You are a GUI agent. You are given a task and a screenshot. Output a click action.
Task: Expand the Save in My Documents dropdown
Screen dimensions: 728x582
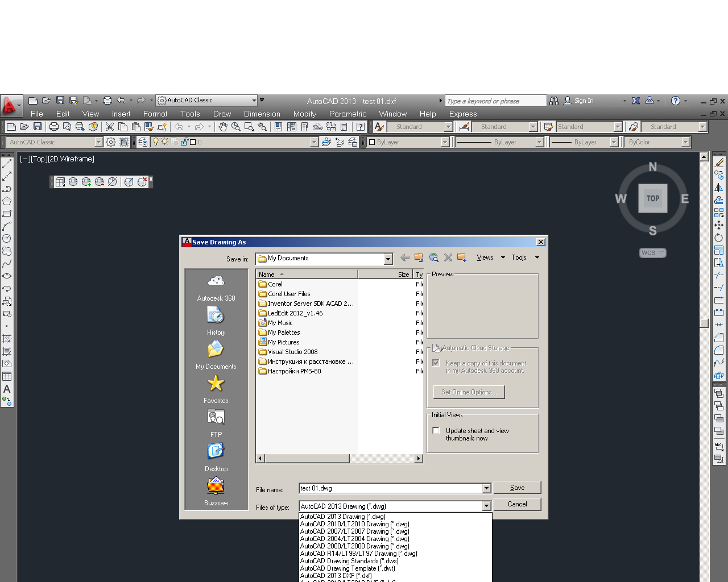pos(388,259)
